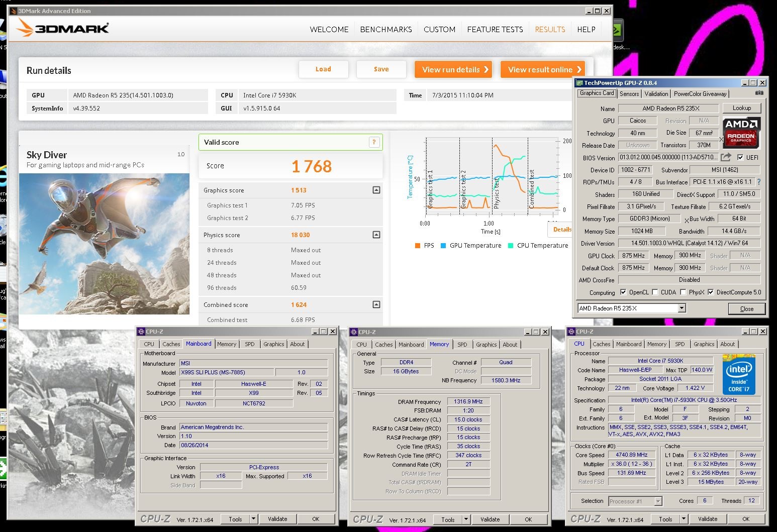The width and height of the screenshot is (777, 532).
Task: Click the teal CPU Temperature legend marker
Action: click(511, 246)
